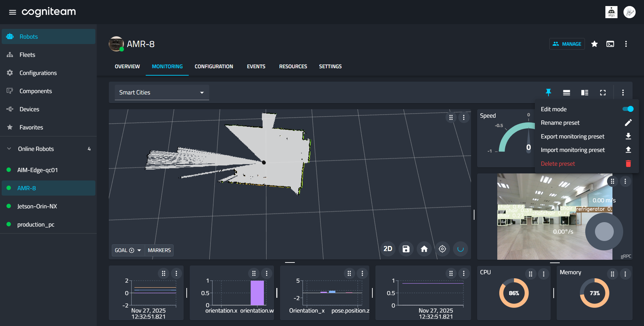Click the pin preset icon
The height and width of the screenshot is (326, 644).
[x=548, y=92]
